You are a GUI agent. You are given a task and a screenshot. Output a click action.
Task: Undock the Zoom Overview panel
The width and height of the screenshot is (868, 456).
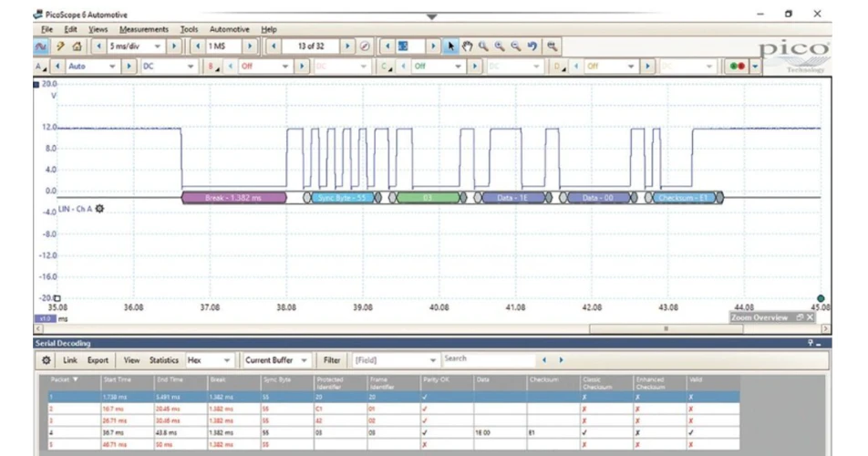pos(800,317)
